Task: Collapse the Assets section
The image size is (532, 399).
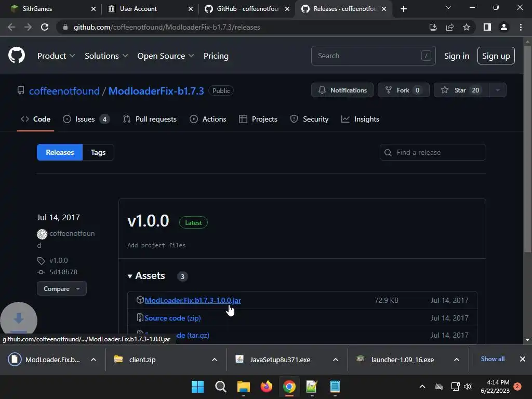Action: [146, 275]
